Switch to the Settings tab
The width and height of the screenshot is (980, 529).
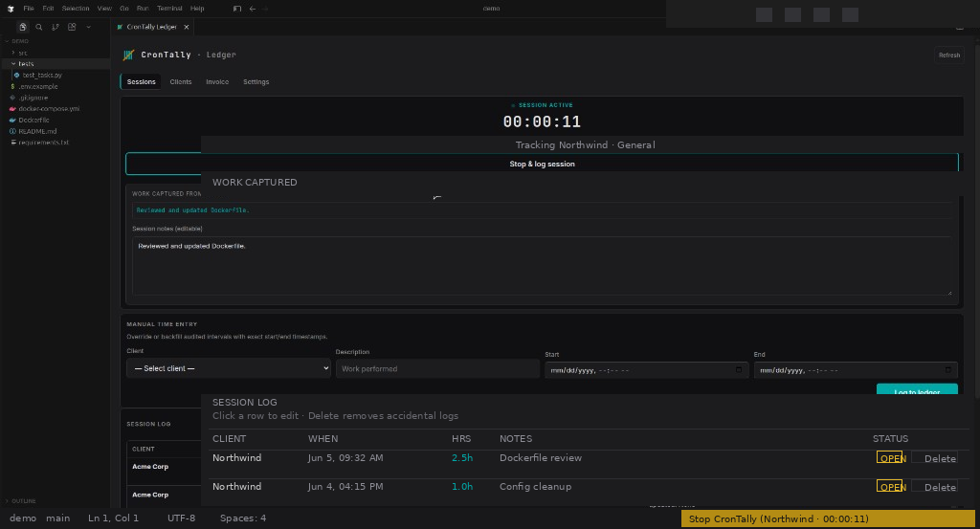click(x=256, y=82)
